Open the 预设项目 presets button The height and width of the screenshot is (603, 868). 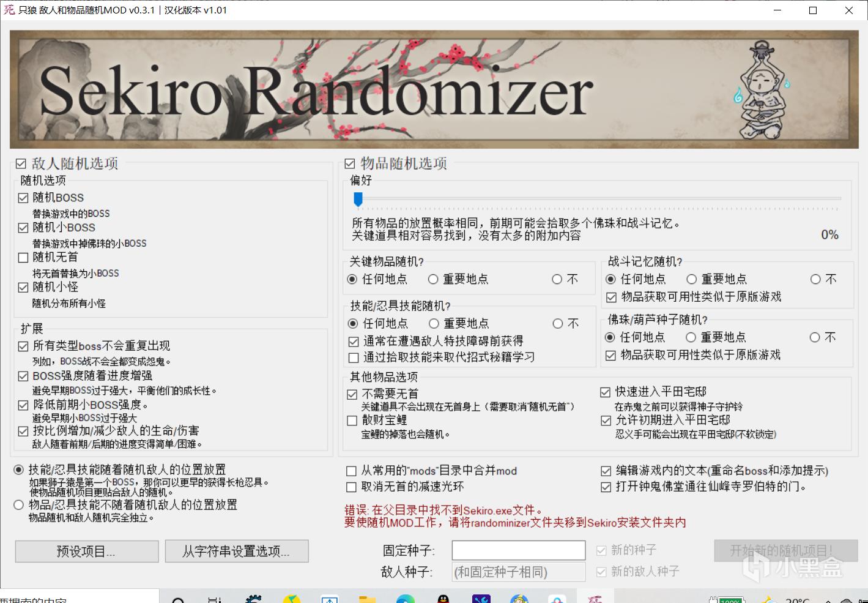[86, 551]
